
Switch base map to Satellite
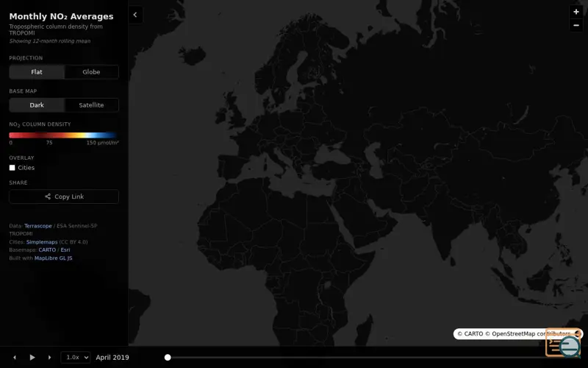(x=91, y=105)
